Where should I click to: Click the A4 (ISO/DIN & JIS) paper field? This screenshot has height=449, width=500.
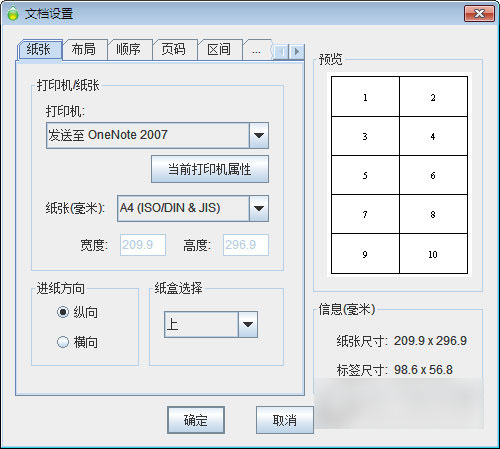pos(183,208)
